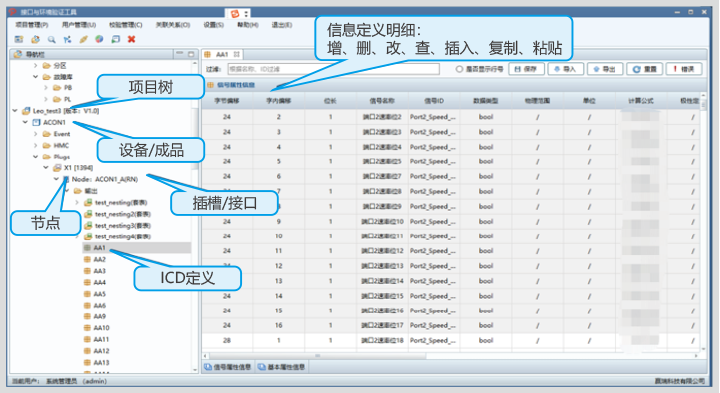The height and width of the screenshot is (393, 720).
Task: Minimize the navigation panel via its header icon
Action: (x=180, y=54)
